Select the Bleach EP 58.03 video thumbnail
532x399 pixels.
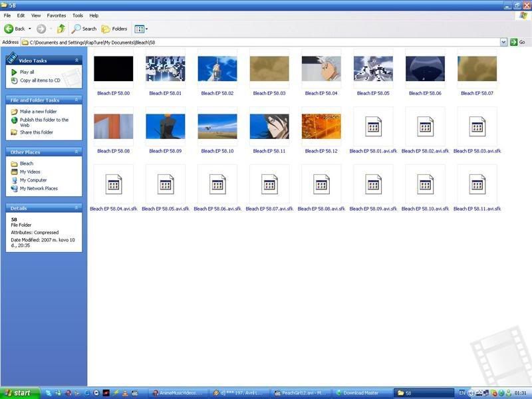[x=269, y=69]
